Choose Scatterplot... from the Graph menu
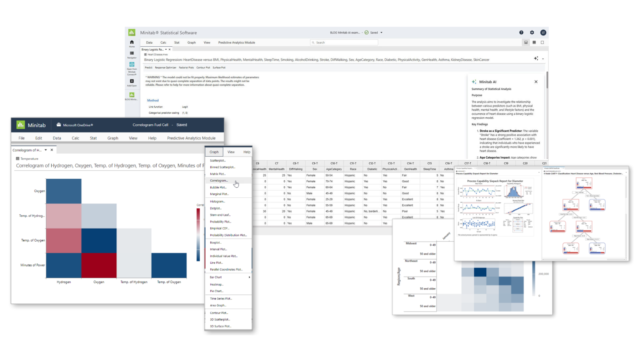This screenshot has width=644, height=362. pyautogui.click(x=228, y=161)
